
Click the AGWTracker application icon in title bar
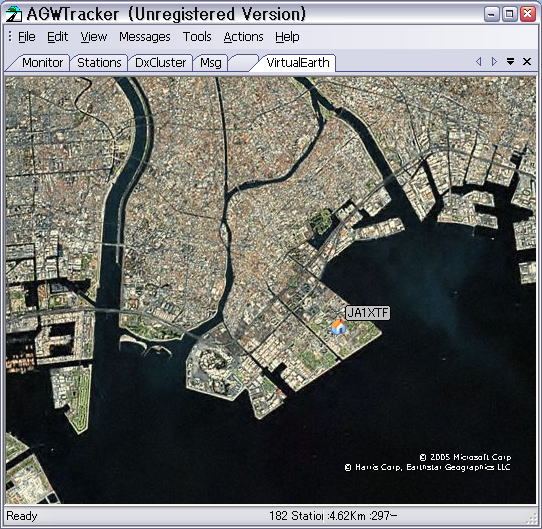coord(14,14)
